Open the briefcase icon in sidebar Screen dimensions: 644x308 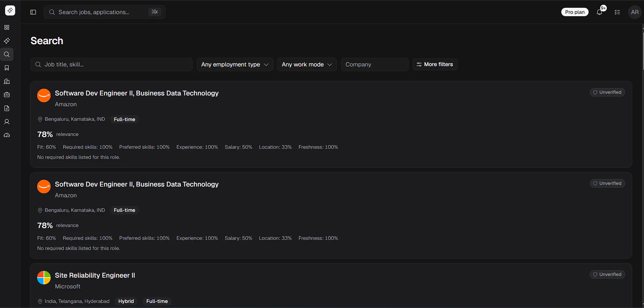7,95
